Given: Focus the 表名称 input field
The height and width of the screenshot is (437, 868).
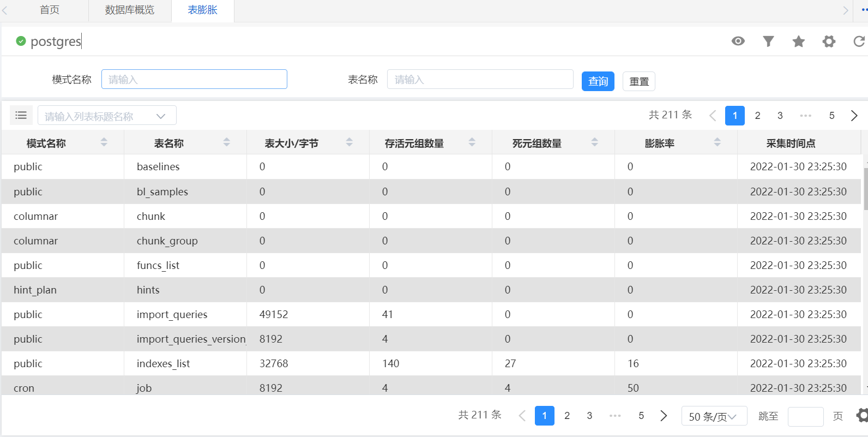Looking at the screenshot, I should pos(480,79).
